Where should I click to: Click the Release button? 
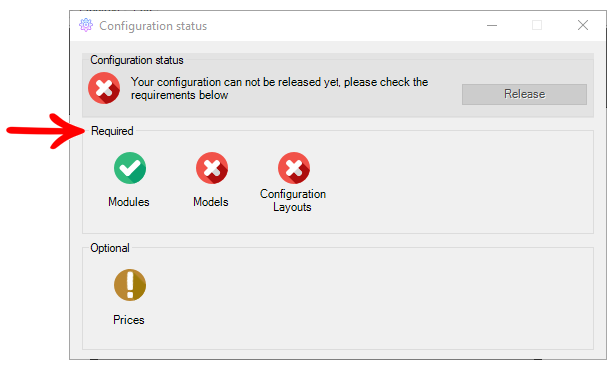click(x=524, y=94)
